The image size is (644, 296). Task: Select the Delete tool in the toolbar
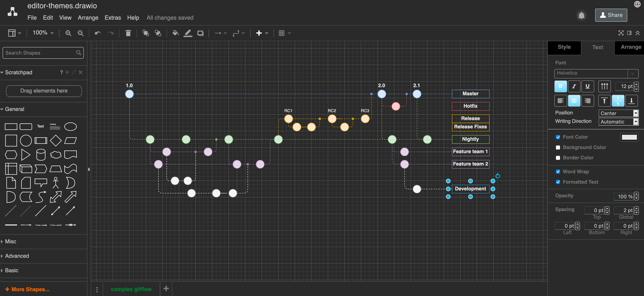[128, 33]
